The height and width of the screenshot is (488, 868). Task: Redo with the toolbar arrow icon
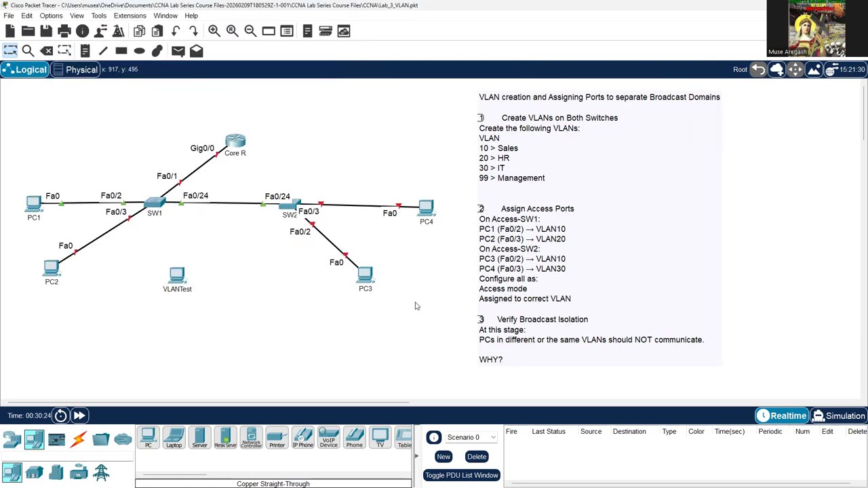(x=194, y=31)
